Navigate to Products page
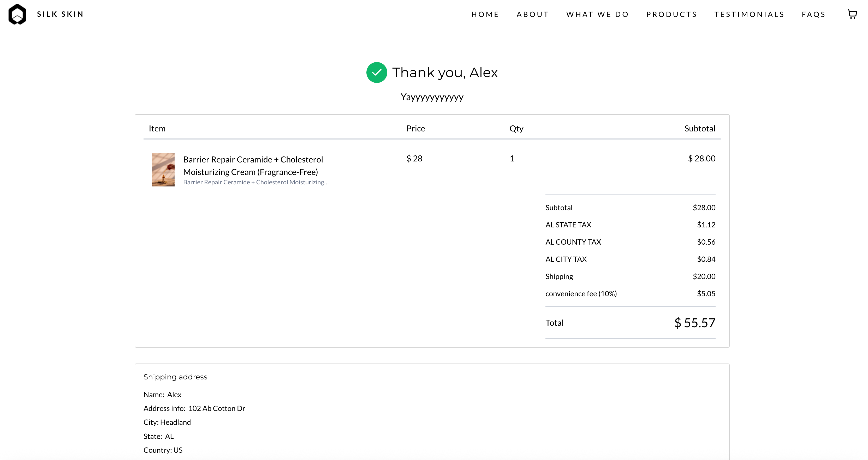 tap(671, 15)
